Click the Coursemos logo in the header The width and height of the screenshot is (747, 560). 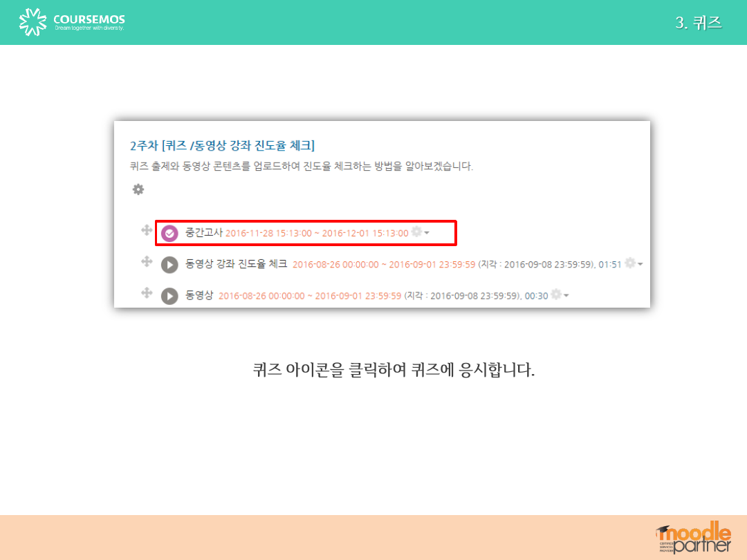[72, 22]
